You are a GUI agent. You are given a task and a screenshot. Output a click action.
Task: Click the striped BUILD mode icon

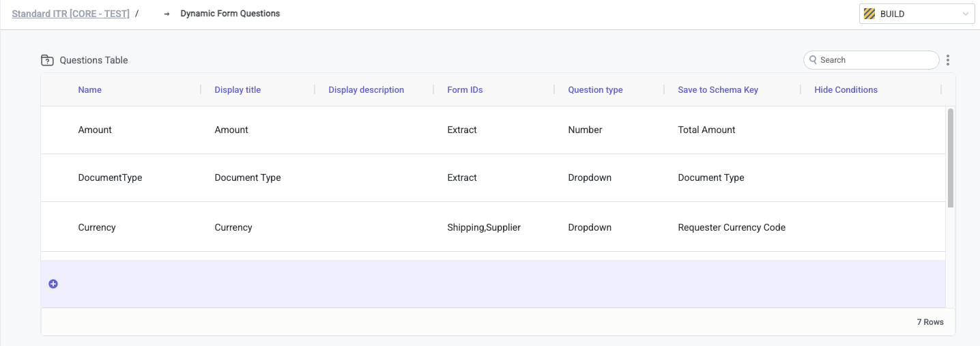tap(869, 14)
